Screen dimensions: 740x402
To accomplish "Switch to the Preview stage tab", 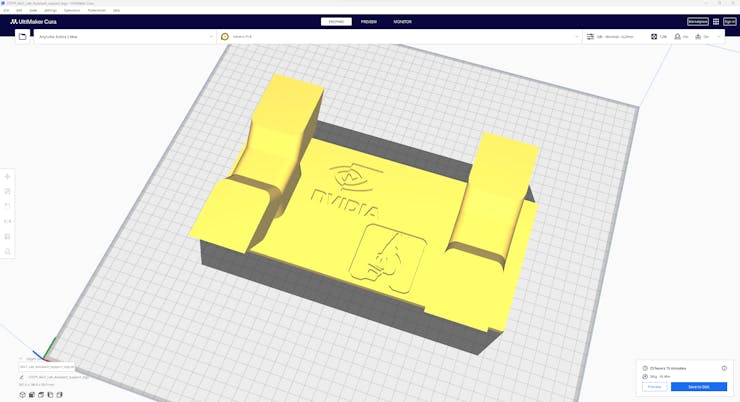I will pyautogui.click(x=369, y=22).
